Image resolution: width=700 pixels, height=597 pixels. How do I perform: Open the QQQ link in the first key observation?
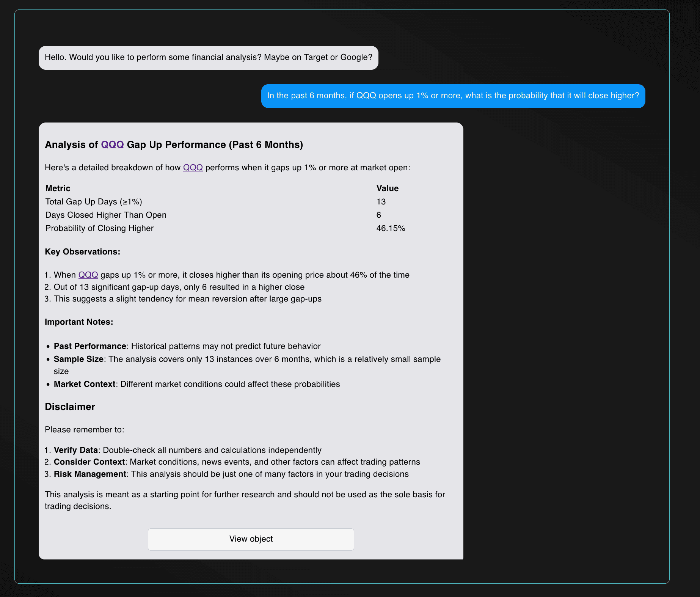click(88, 275)
